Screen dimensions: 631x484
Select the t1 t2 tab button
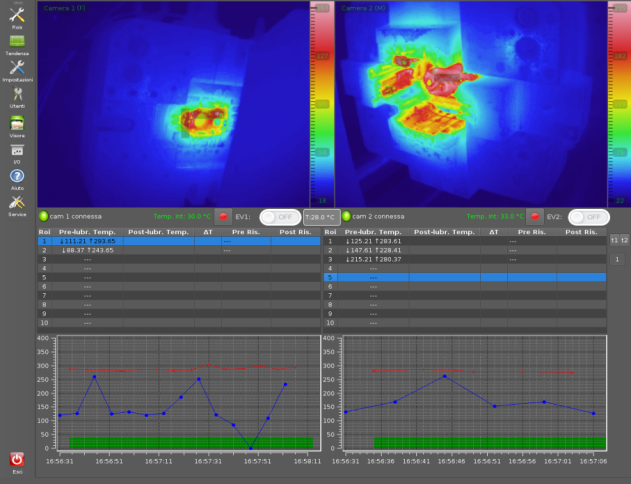pyautogui.click(x=619, y=240)
